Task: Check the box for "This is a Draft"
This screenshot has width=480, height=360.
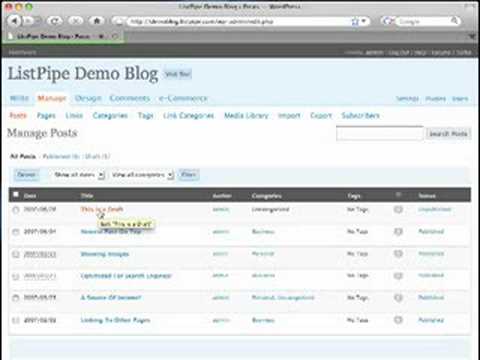Action: click(16, 210)
